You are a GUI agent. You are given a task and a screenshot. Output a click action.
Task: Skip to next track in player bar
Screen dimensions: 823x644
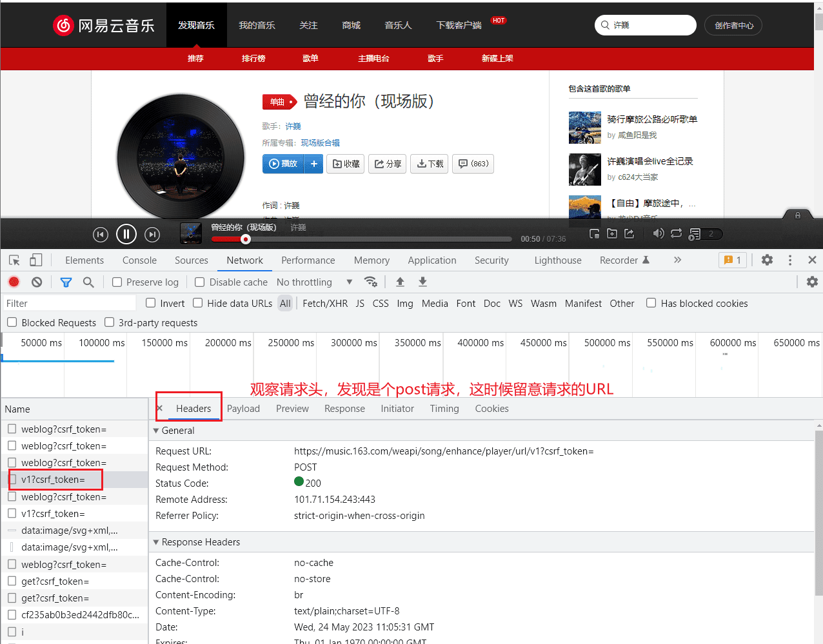click(x=152, y=235)
